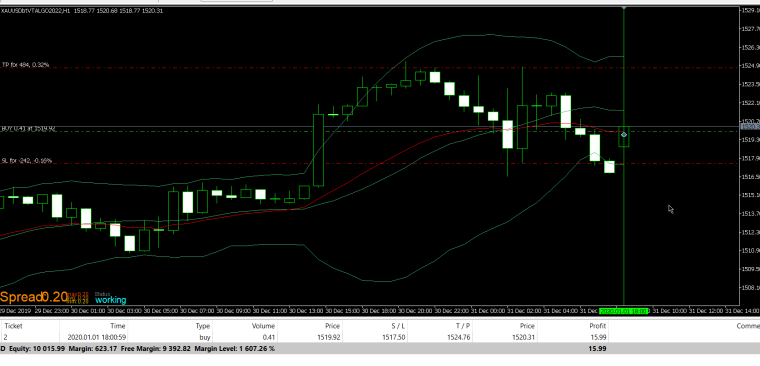Click the 31 Dec 12:00 time axis label
Screen dimensions: 760x366
click(706, 311)
